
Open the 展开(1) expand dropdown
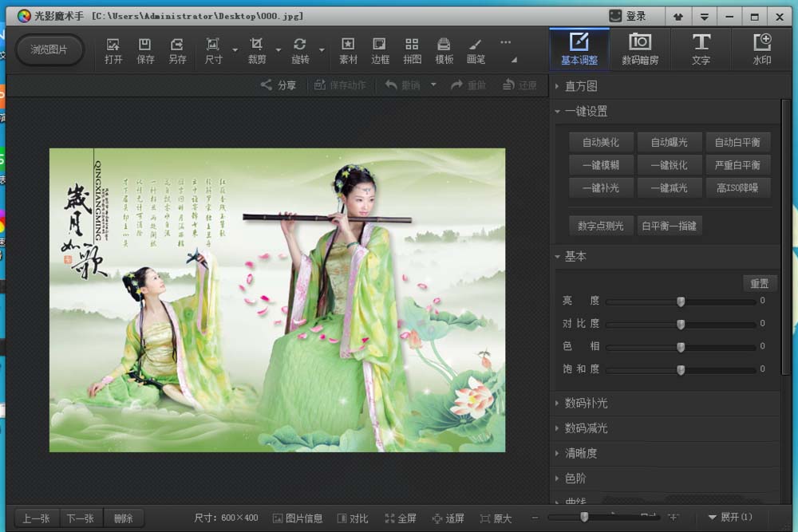[x=730, y=518]
